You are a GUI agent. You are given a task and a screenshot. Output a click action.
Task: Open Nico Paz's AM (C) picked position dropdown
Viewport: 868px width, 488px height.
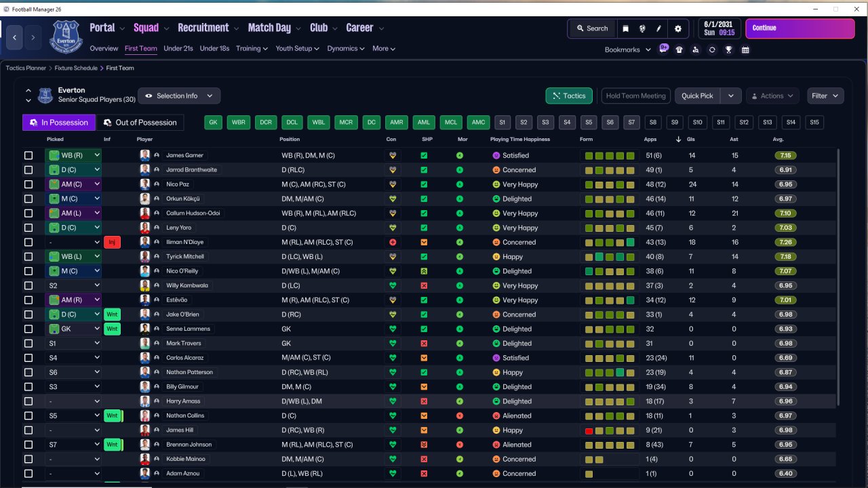[x=73, y=184]
